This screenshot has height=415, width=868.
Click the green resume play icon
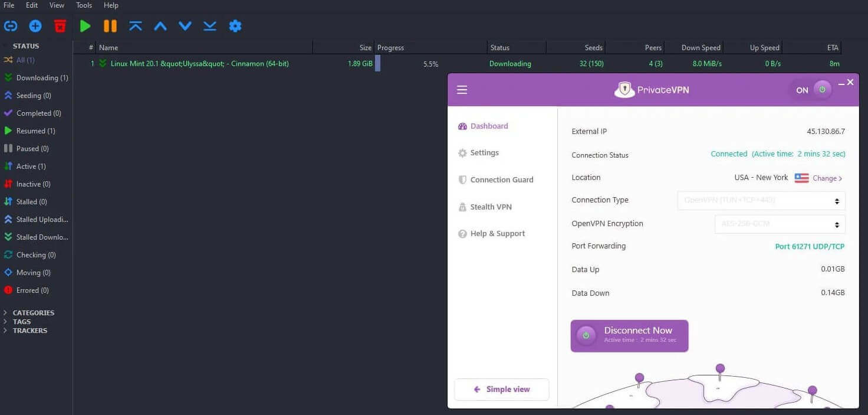86,26
